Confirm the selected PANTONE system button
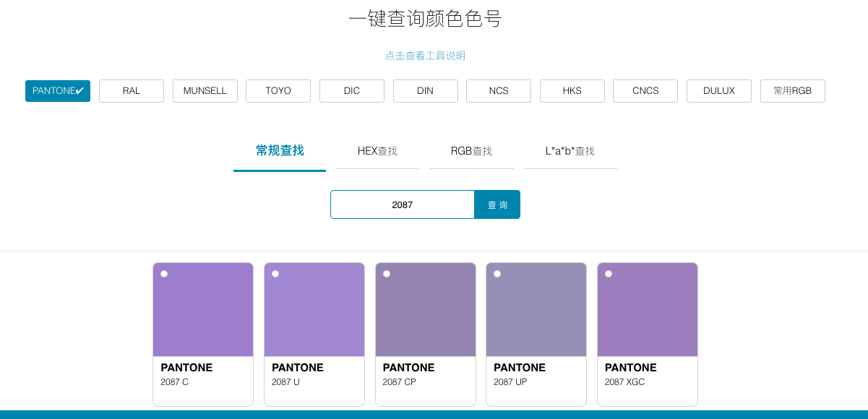Screen dimensions: 868x419 [57, 90]
